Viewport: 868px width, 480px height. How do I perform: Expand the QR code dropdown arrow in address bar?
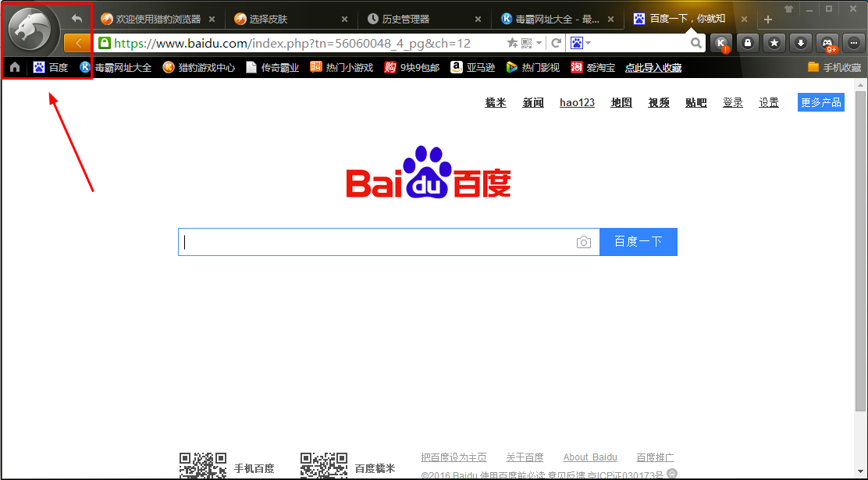coord(539,43)
